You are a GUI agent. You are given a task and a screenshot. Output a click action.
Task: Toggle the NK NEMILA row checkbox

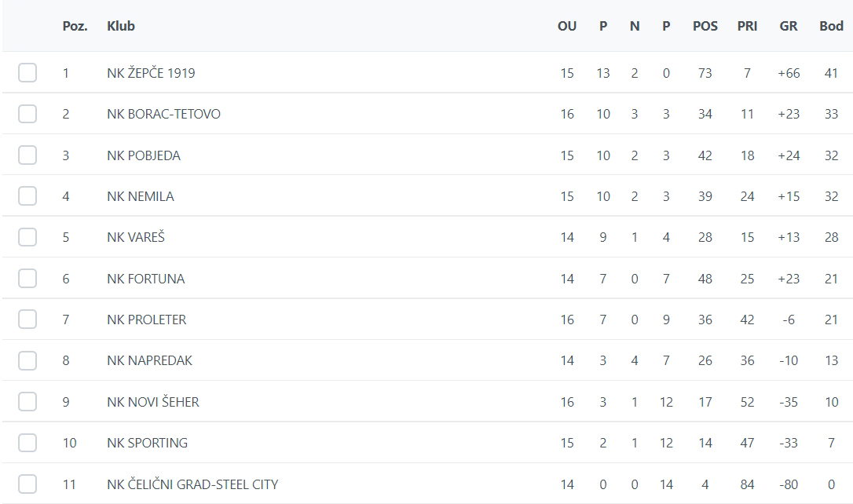coord(27,196)
